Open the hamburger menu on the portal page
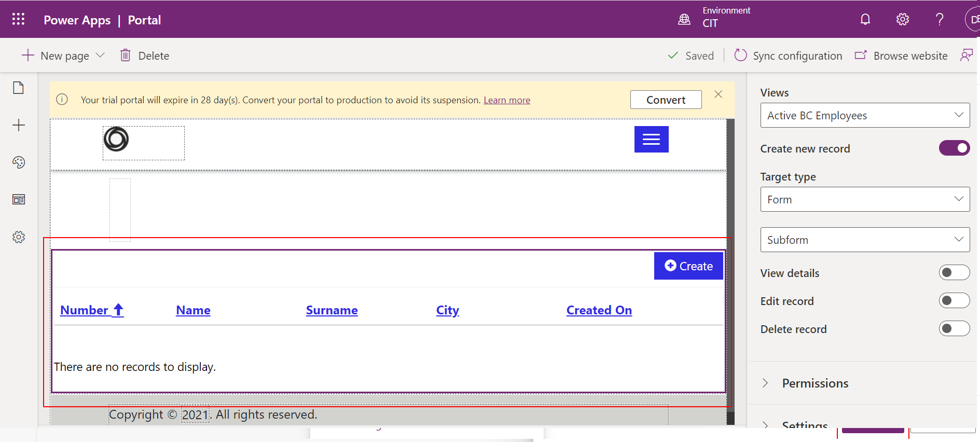The width and height of the screenshot is (980, 442). (652, 139)
